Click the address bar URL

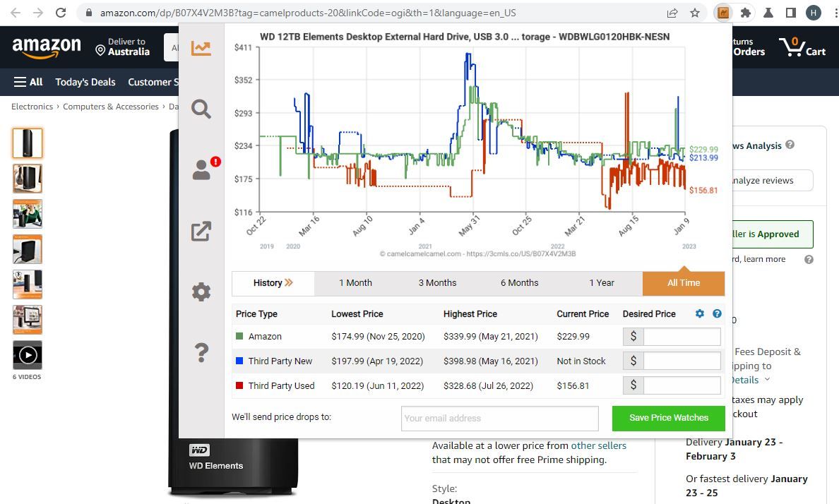308,13
